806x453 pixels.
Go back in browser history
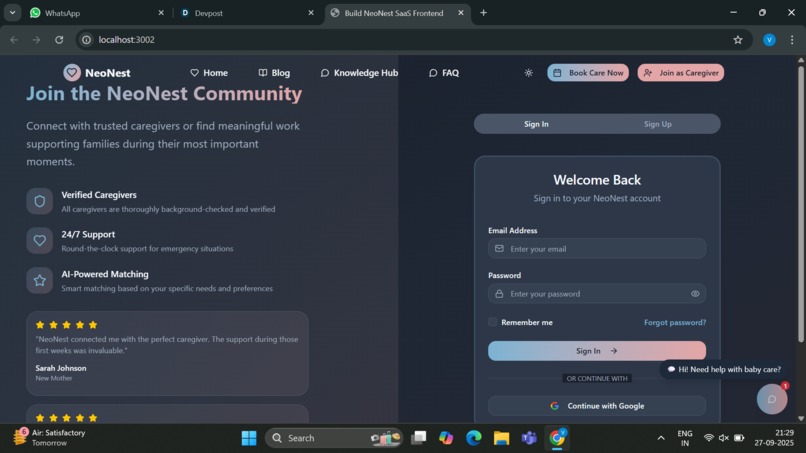(14, 40)
